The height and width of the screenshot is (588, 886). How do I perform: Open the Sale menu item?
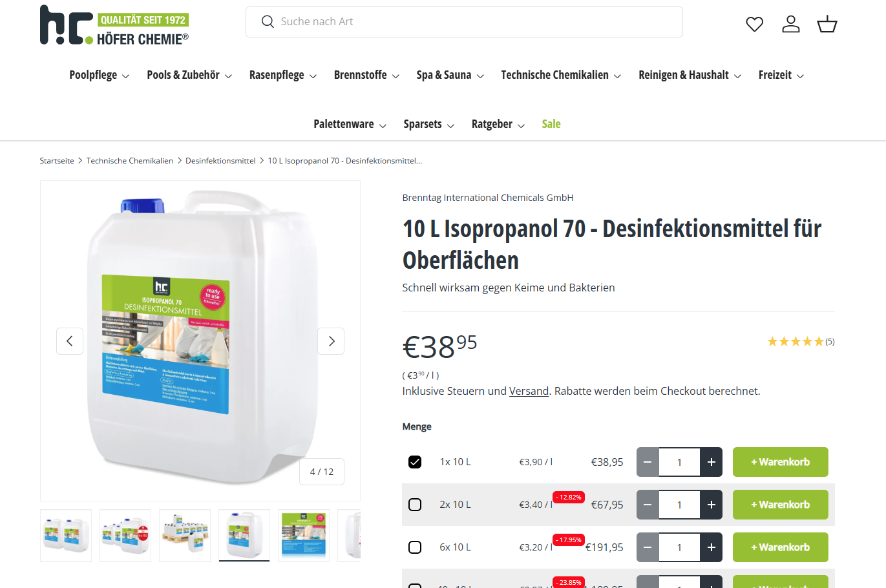(x=551, y=124)
